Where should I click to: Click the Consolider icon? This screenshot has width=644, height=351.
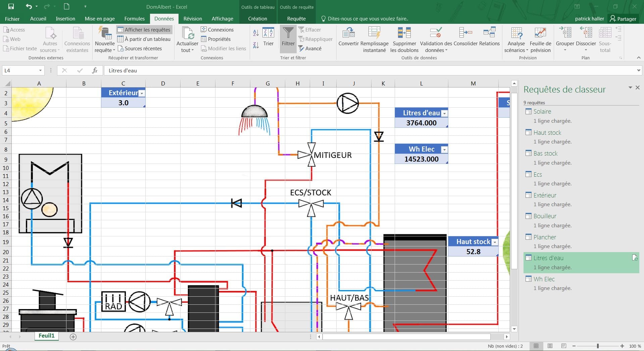click(465, 33)
